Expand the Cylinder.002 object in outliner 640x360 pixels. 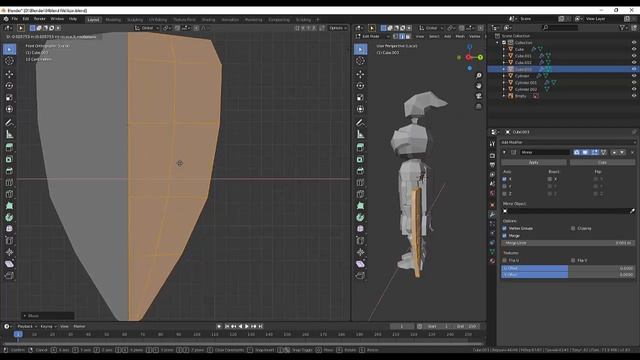[x=504, y=89]
